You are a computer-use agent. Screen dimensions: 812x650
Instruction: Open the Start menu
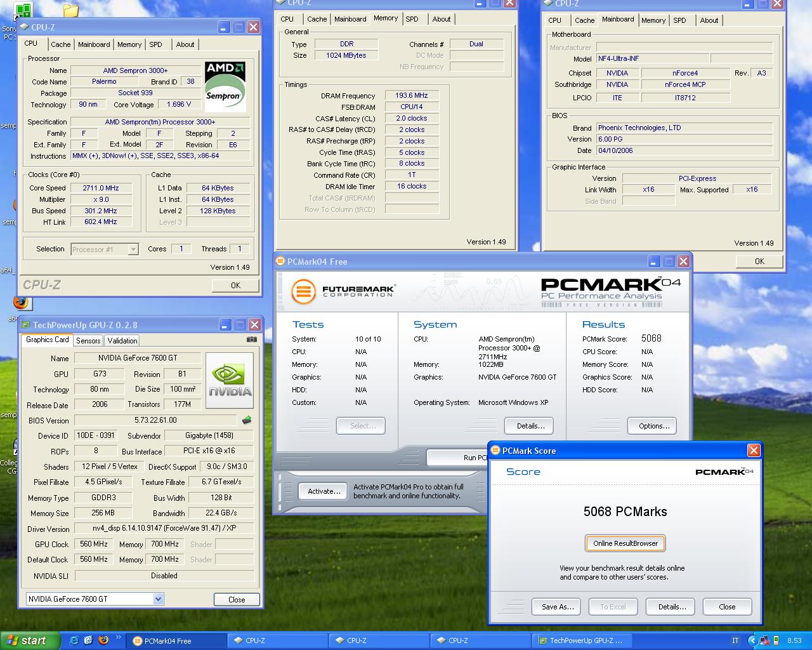pyautogui.click(x=30, y=640)
